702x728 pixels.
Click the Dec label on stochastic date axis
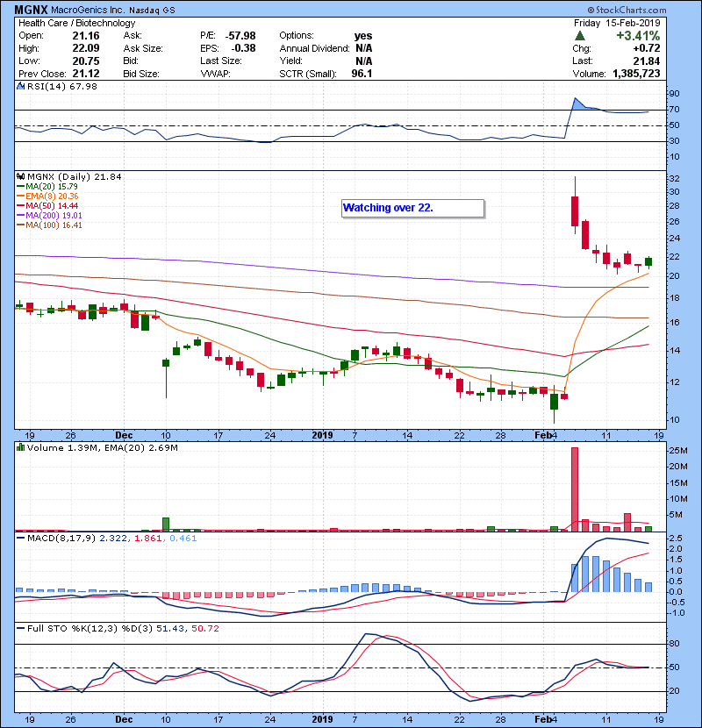tap(124, 719)
